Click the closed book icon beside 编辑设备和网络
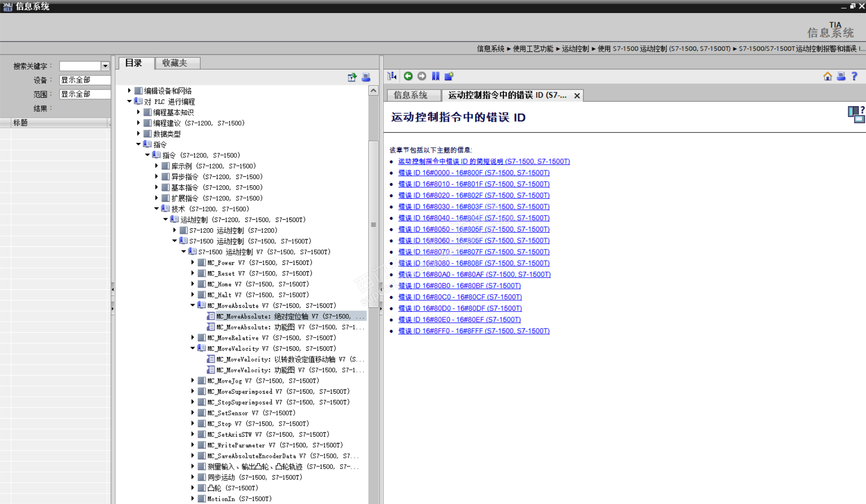The height and width of the screenshot is (504, 866). (138, 90)
